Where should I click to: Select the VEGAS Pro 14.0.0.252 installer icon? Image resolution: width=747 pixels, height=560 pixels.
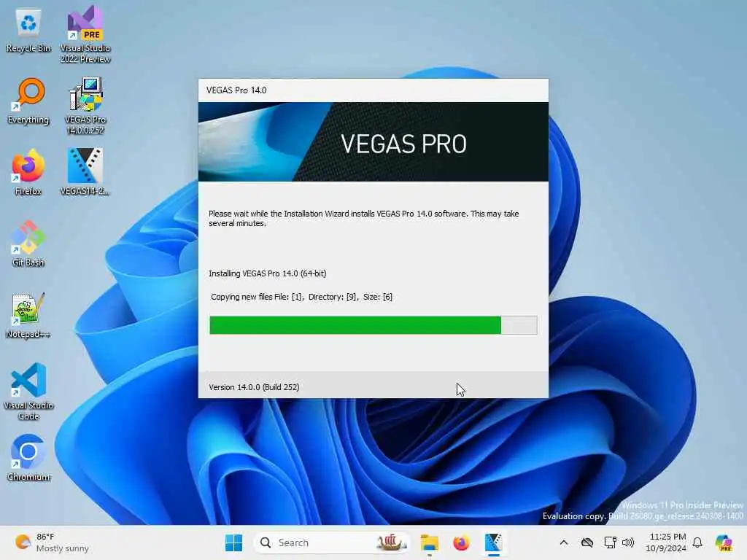point(85,106)
